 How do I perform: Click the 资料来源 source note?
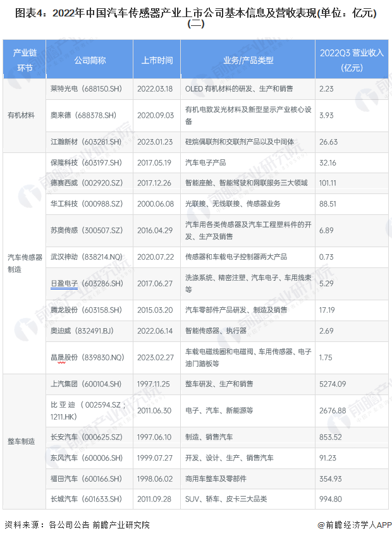coord(77,525)
